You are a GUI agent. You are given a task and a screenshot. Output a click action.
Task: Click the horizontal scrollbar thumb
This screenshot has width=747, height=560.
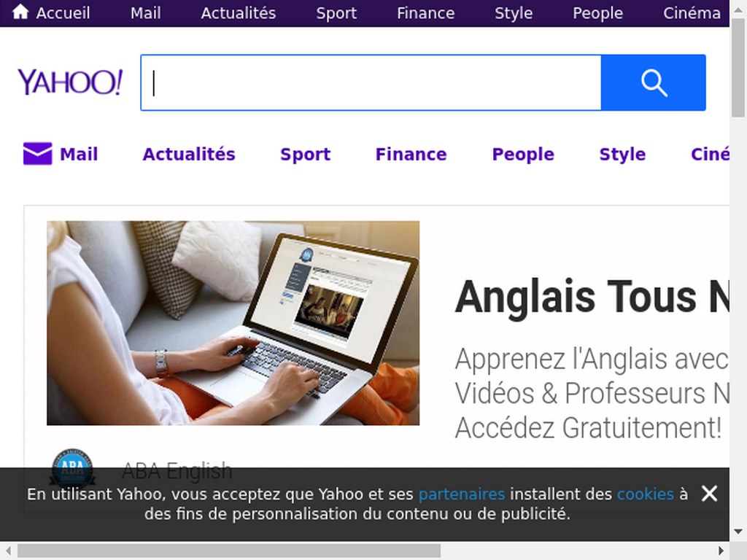click(x=229, y=551)
